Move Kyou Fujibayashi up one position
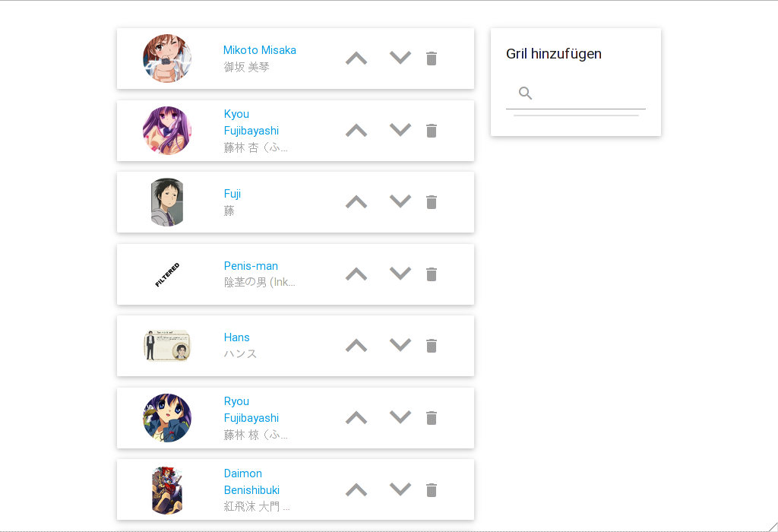This screenshot has width=778, height=532. (356, 131)
